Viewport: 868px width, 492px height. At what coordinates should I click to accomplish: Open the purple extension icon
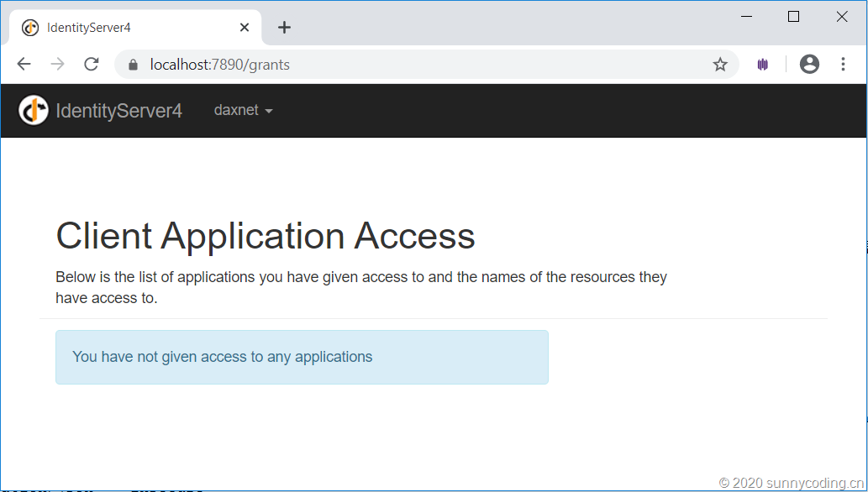point(763,65)
